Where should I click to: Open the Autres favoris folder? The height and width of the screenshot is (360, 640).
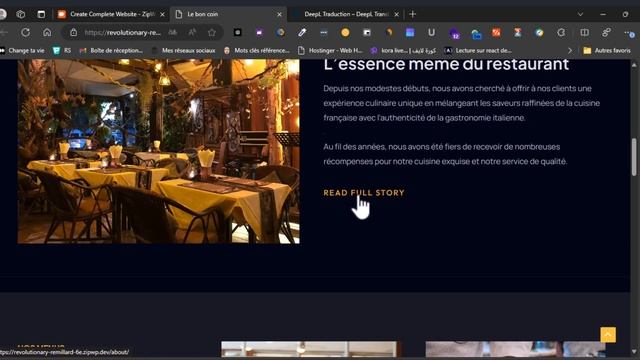pyautogui.click(x=607, y=51)
